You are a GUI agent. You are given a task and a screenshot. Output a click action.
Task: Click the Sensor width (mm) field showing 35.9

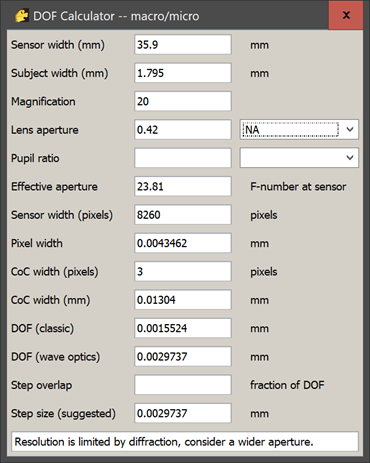(x=183, y=45)
